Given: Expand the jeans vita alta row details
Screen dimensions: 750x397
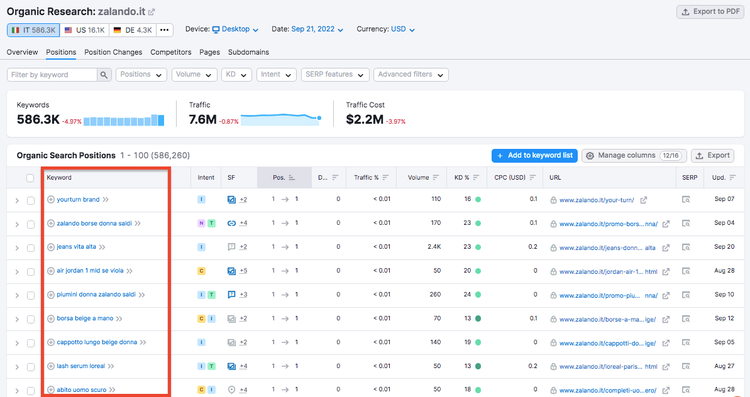Looking at the screenshot, I should point(17,248).
